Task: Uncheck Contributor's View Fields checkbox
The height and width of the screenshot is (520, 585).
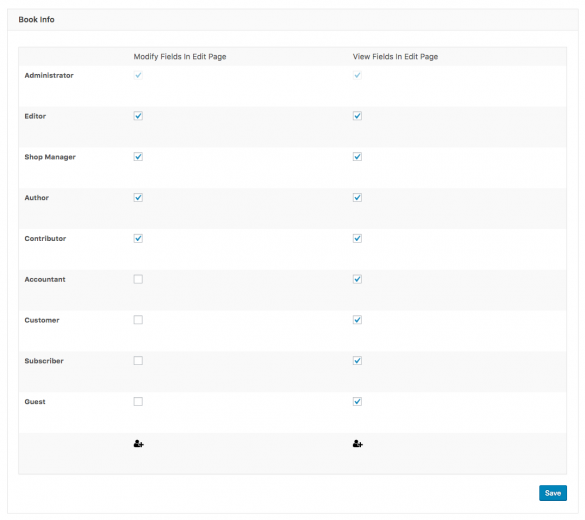Action: coord(357,238)
